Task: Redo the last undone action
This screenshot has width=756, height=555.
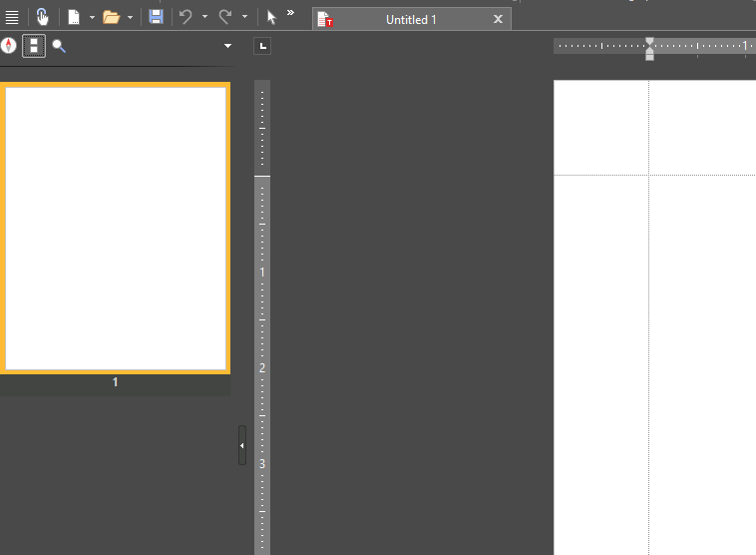Action: pyautogui.click(x=225, y=17)
